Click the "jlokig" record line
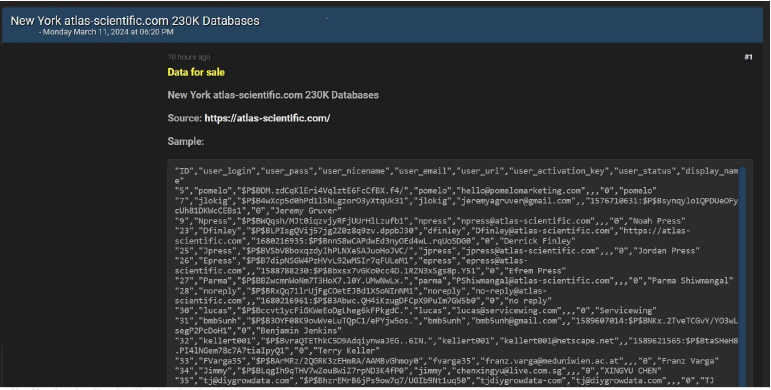This screenshot has width=771, height=390. 457,206
